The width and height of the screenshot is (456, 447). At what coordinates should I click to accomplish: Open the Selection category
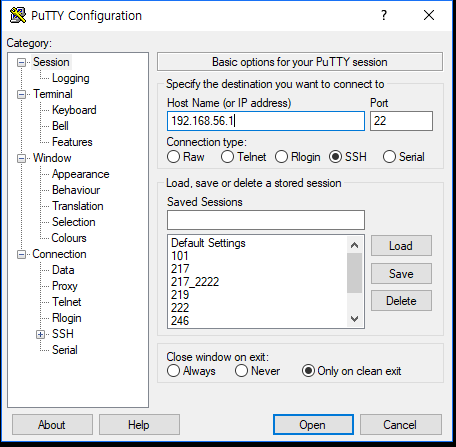tap(74, 222)
